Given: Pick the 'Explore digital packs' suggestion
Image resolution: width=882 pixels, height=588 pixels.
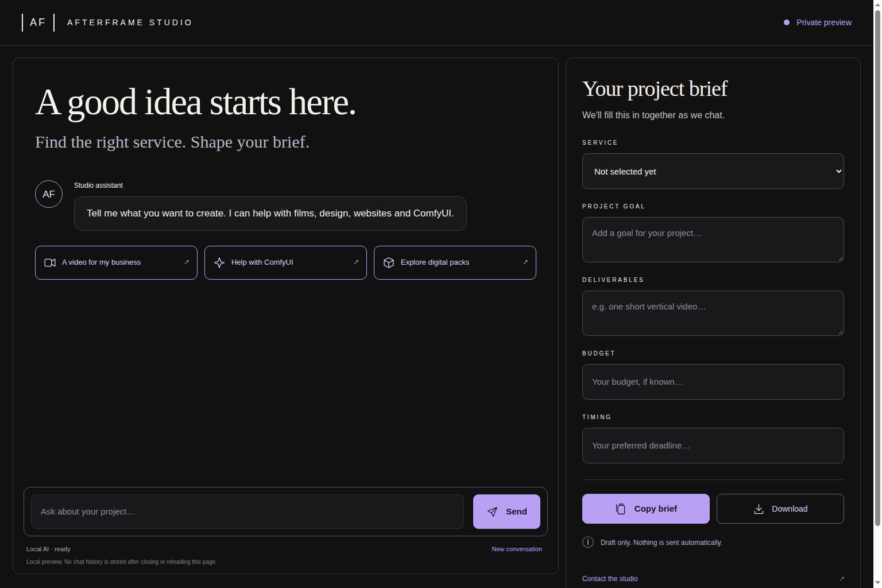Looking at the screenshot, I should point(455,262).
